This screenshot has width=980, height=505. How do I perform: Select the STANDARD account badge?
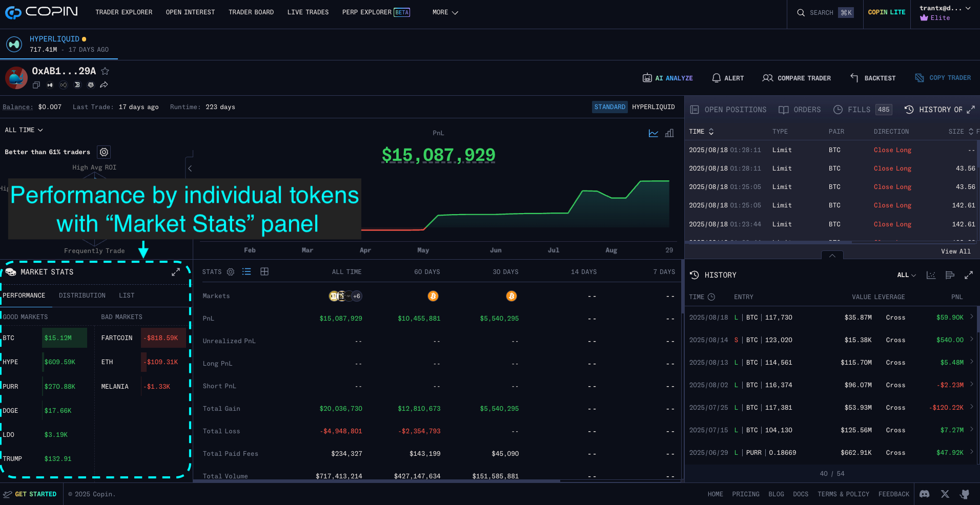click(610, 107)
